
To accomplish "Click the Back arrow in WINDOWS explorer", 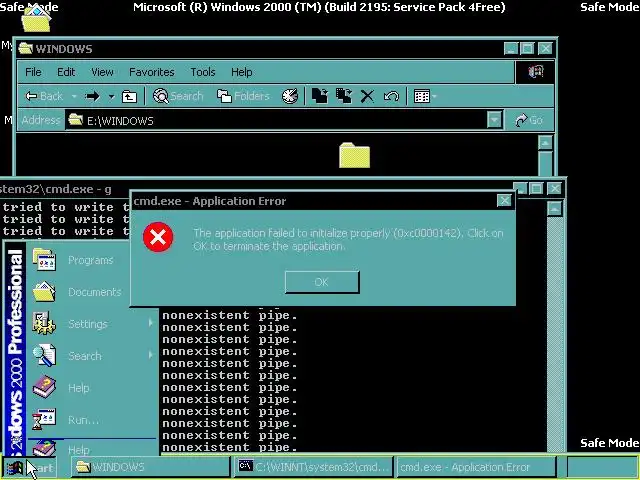I will 44,96.
